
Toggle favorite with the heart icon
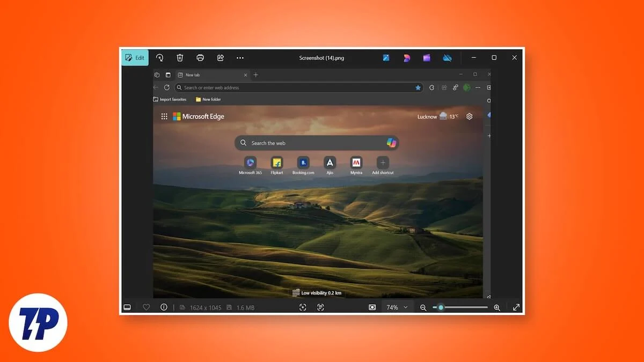(x=146, y=307)
